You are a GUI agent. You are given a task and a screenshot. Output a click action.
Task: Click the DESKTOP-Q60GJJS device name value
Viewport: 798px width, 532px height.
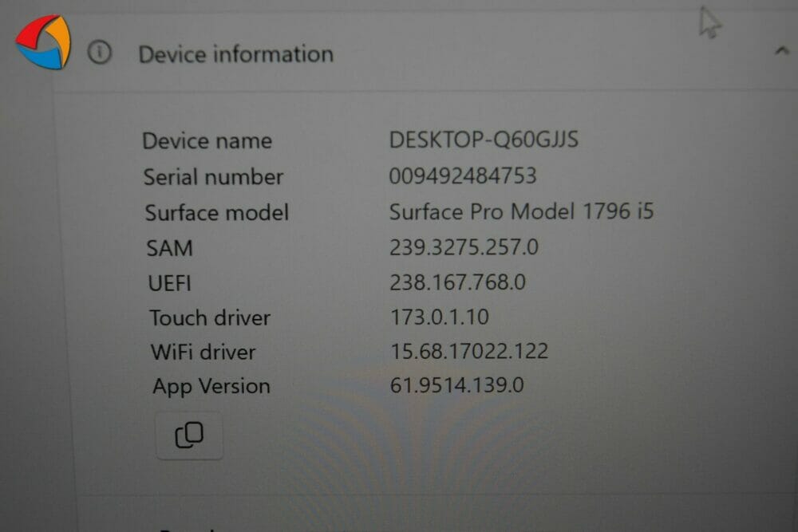[x=484, y=140]
